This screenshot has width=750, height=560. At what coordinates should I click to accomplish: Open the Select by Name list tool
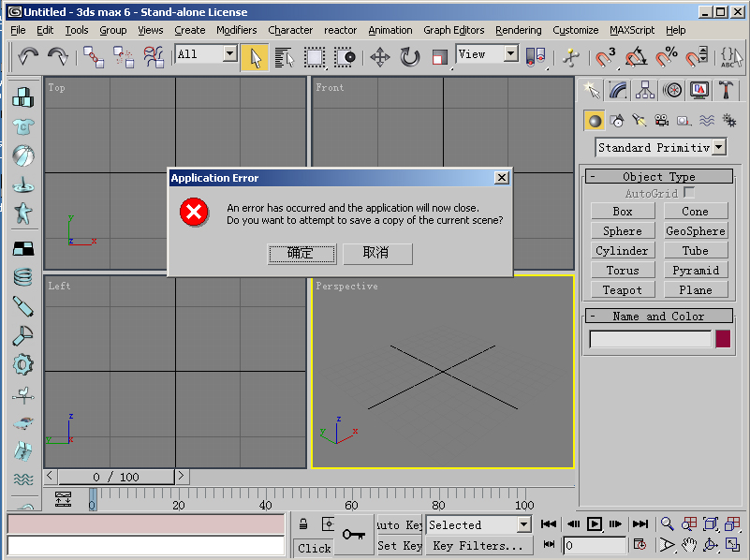tap(284, 57)
